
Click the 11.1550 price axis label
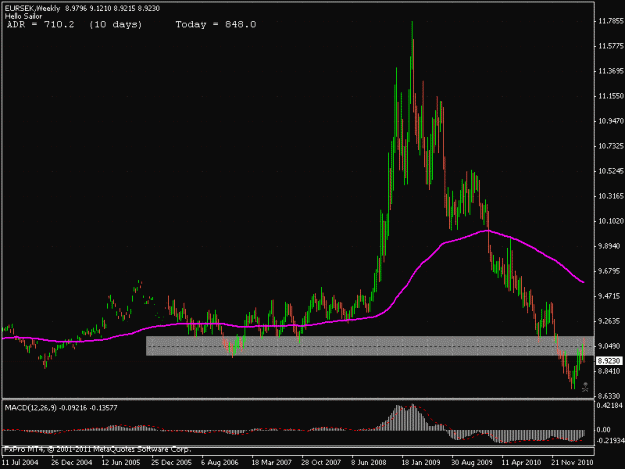[x=611, y=96]
